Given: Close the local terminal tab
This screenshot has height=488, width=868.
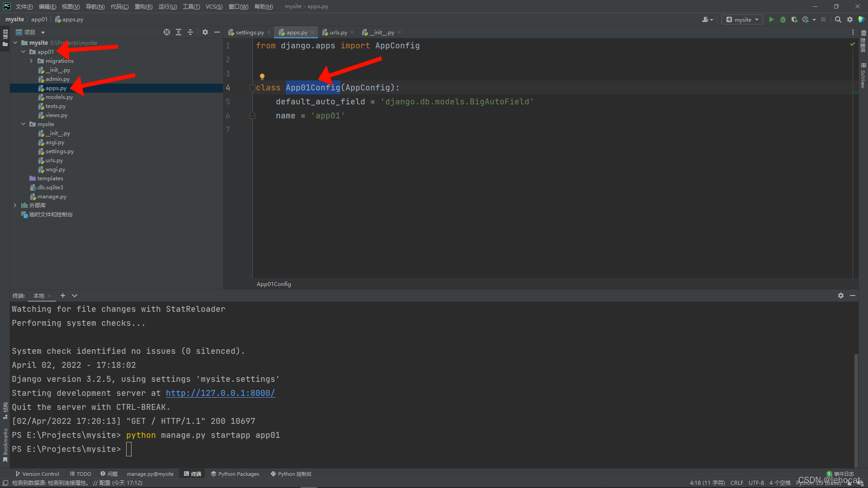Looking at the screenshot, I should [x=49, y=296].
